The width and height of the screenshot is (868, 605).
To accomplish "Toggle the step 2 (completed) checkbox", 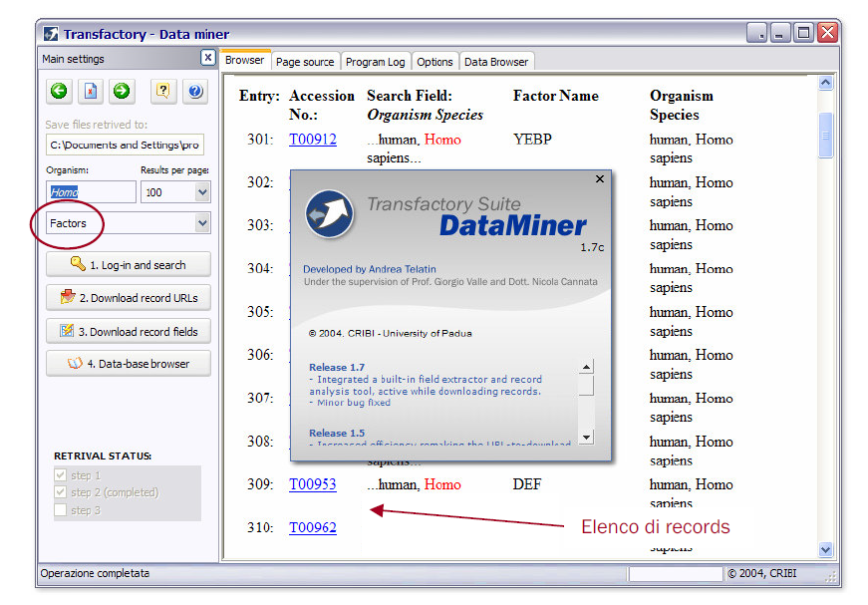I will pyautogui.click(x=61, y=492).
